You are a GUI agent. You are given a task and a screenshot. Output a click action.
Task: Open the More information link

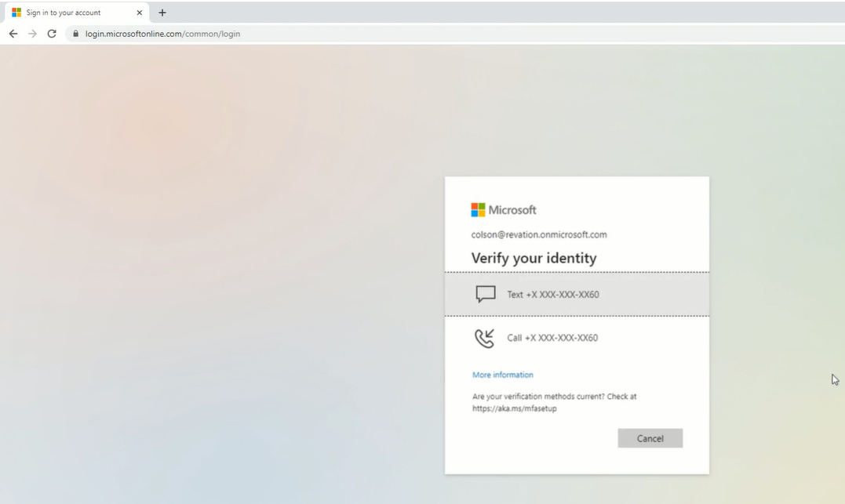pyautogui.click(x=502, y=375)
